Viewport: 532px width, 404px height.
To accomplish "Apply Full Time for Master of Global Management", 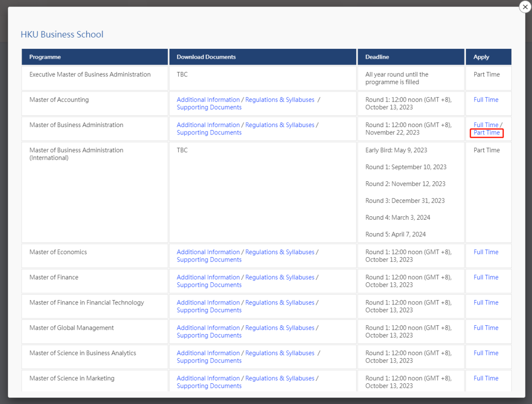I will [x=486, y=328].
